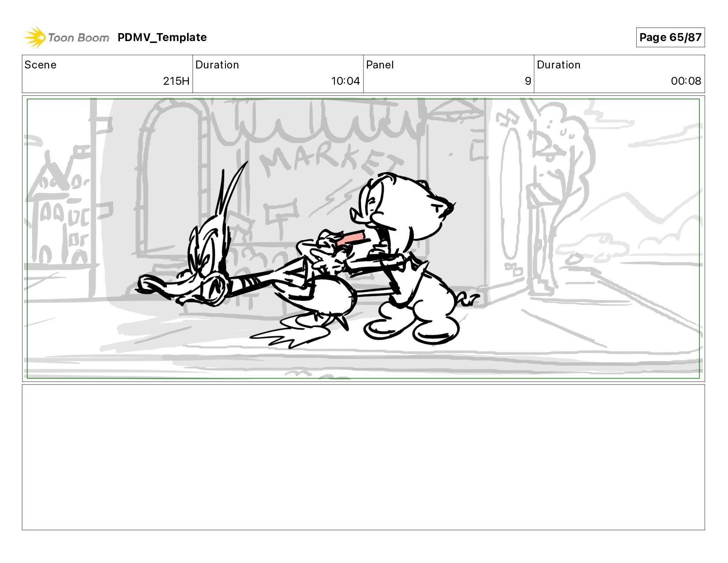Click the empty notes box below panel

tap(363, 457)
